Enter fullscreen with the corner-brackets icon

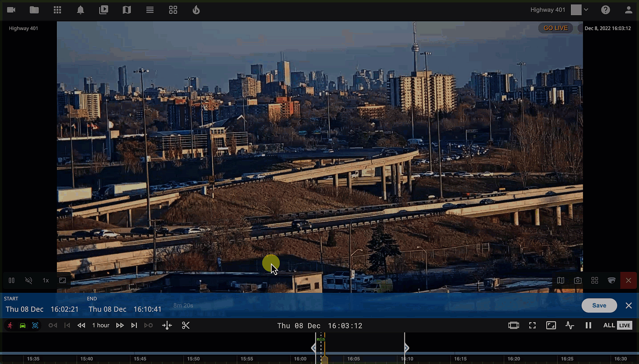[532, 325]
